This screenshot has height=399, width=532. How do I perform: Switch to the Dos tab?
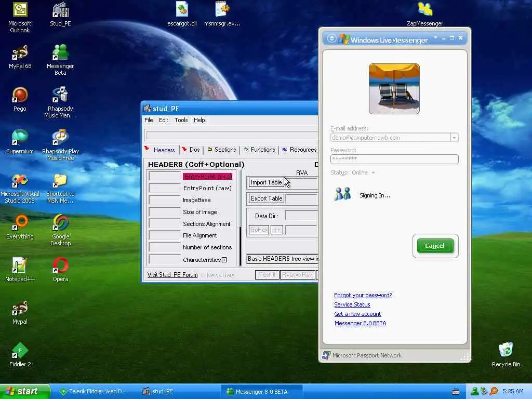pos(191,150)
